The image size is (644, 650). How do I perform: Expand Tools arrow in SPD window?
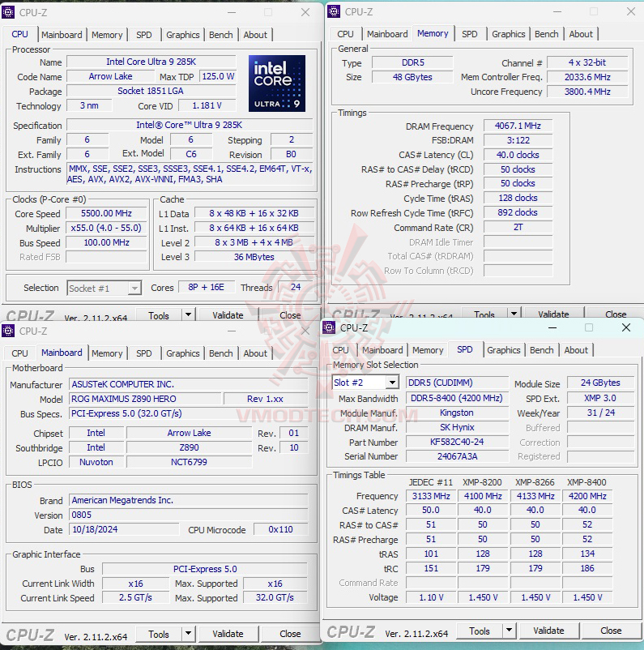[x=509, y=631]
